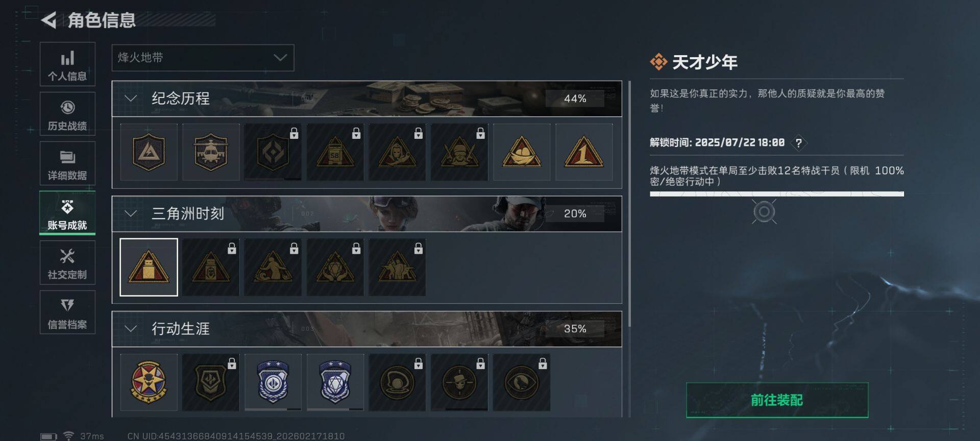980x441 pixels.
Task: Open the 信誉档案 tab
Action: pos(67,312)
